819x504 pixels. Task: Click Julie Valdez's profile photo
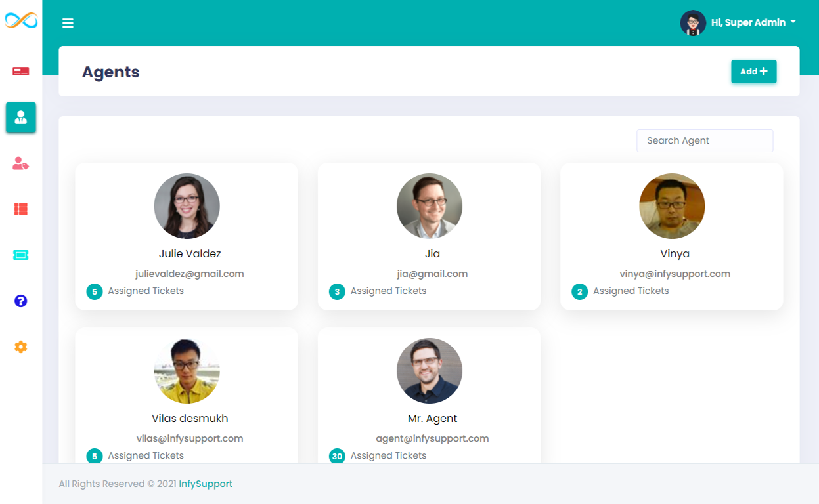(x=187, y=205)
